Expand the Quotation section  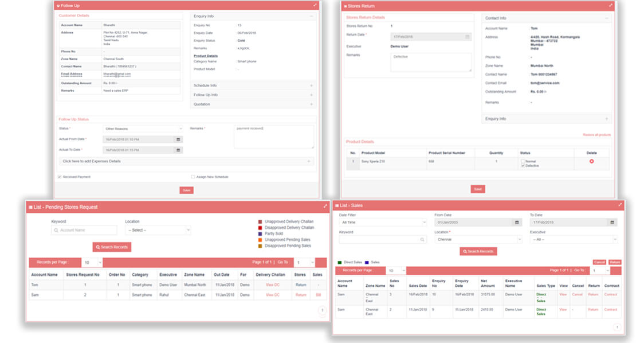point(311,104)
